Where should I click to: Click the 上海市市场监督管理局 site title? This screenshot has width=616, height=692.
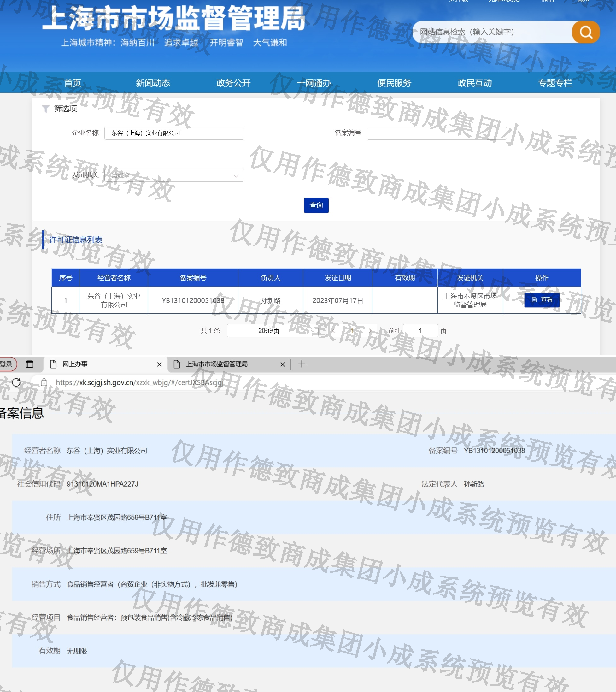174,18
